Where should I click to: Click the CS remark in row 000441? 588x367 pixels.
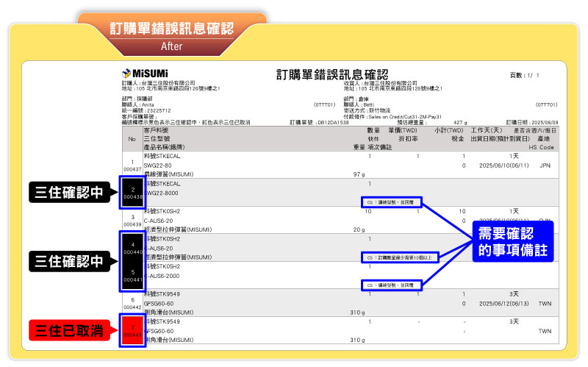(x=391, y=285)
